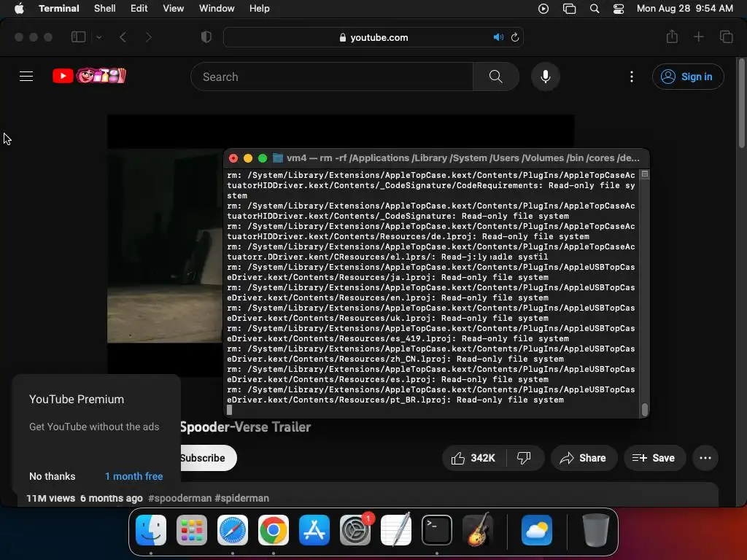Click 1 month free offer
This screenshot has height=560, width=747.
point(134,476)
